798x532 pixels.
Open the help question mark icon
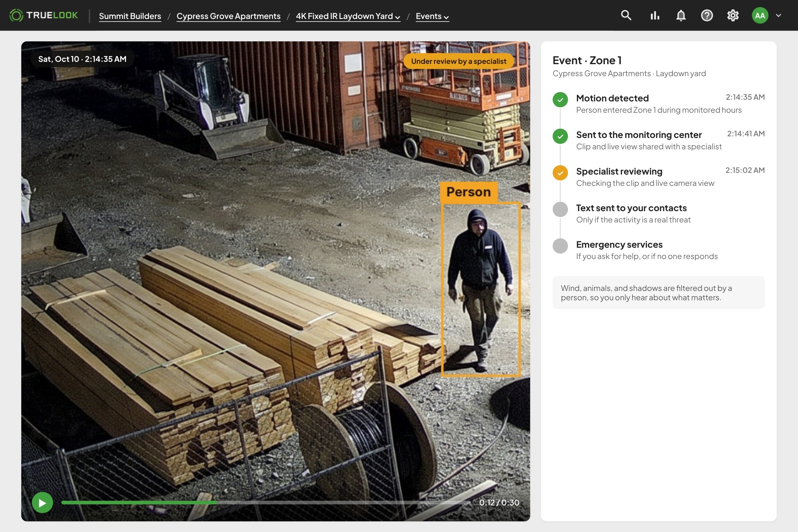point(707,15)
